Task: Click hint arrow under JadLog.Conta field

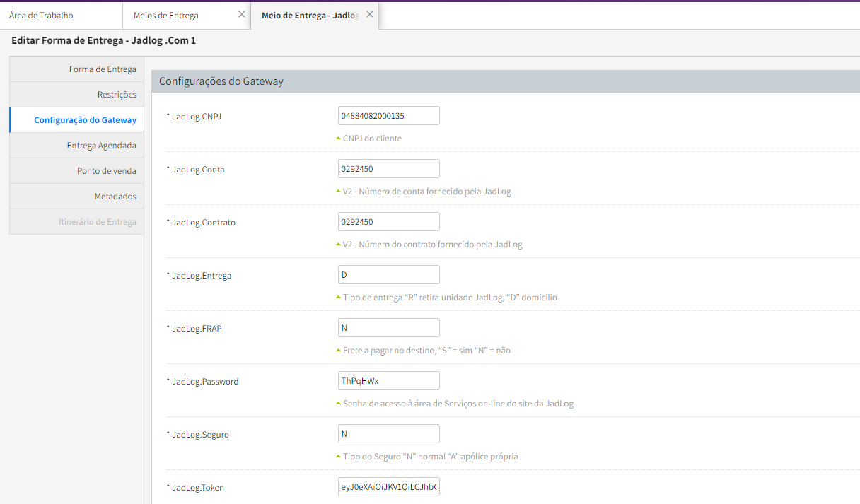Action: [x=338, y=192]
